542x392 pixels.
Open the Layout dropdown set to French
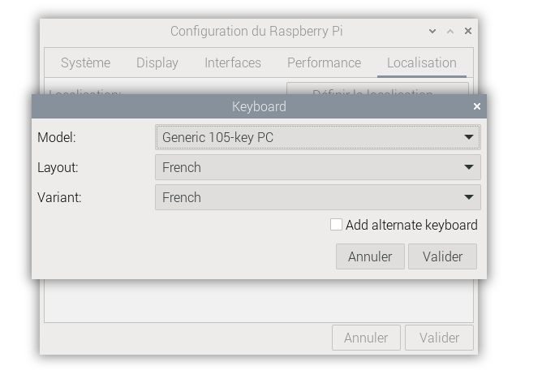318,167
